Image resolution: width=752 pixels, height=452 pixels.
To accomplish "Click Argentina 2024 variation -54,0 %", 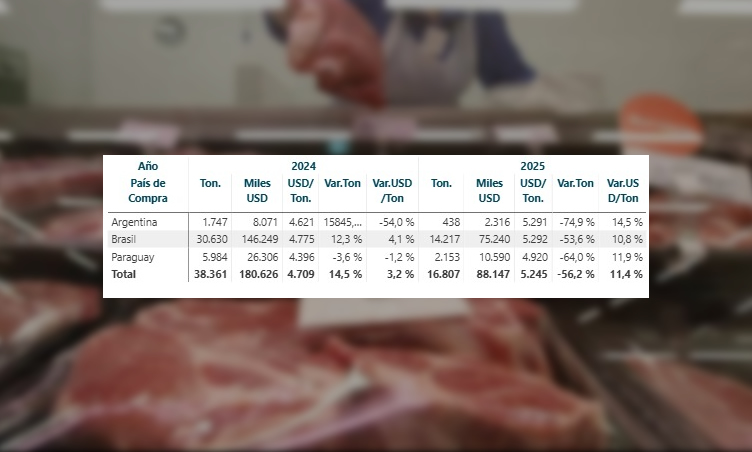I will pos(396,222).
